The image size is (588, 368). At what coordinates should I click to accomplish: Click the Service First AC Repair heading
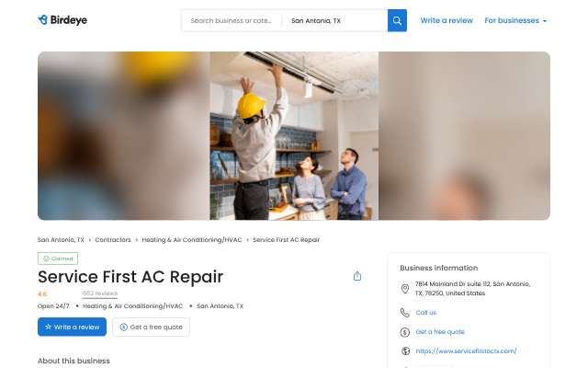130,277
